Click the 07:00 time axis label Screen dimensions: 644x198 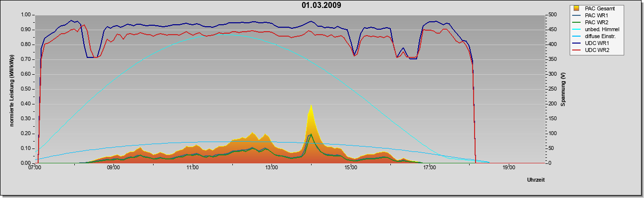pyautogui.click(x=35, y=168)
